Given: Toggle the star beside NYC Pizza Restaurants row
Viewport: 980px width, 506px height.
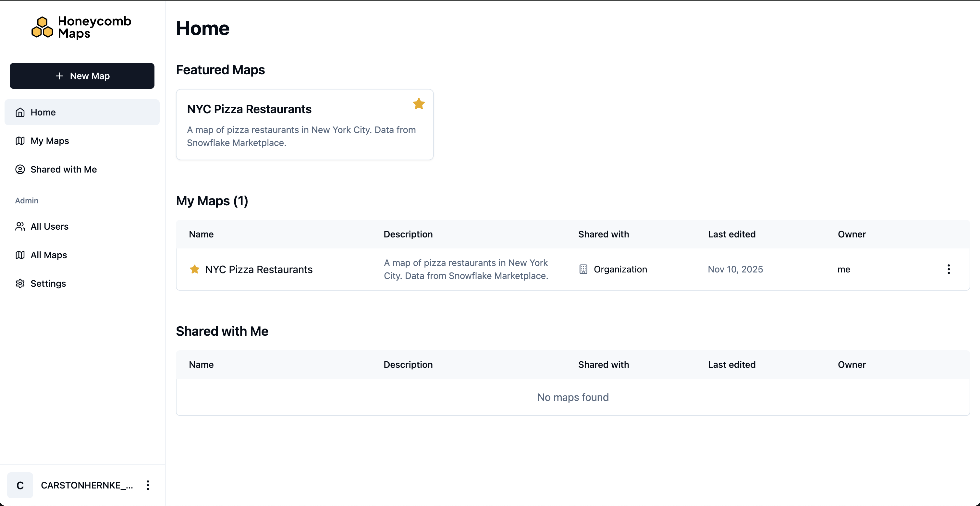Looking at the screenshot, I should (x=194, y=269).
